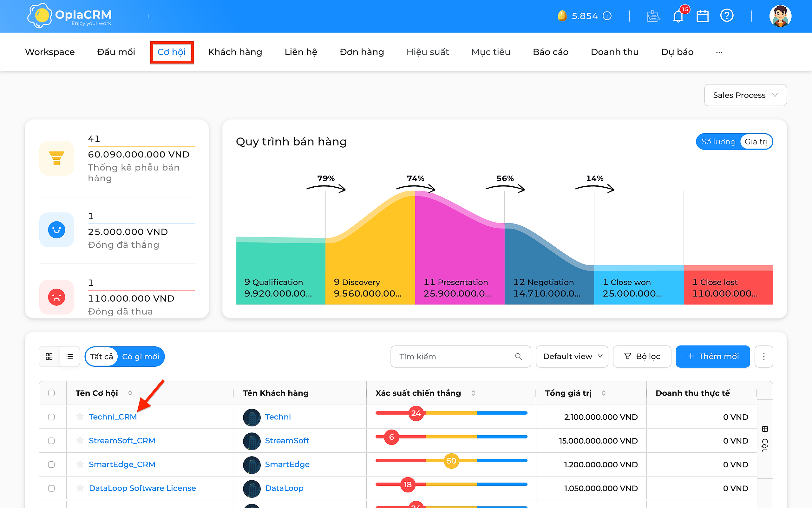This screenshot has width=812, height=508.
Task: Expand the Sales Process dropdown
Action: [x=745, y=95]
